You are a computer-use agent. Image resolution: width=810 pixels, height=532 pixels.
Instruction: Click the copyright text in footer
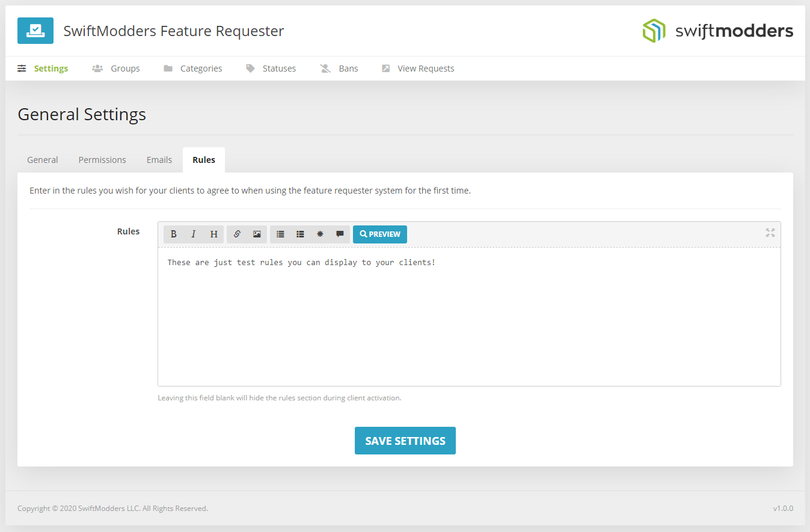tap(112, 509)
